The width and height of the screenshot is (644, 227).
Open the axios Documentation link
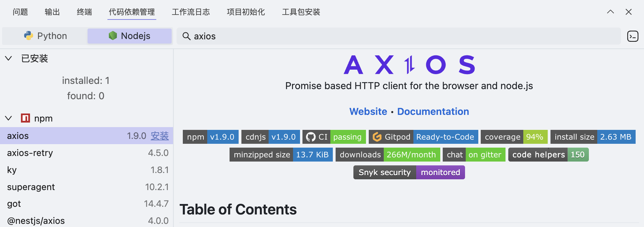433,111
